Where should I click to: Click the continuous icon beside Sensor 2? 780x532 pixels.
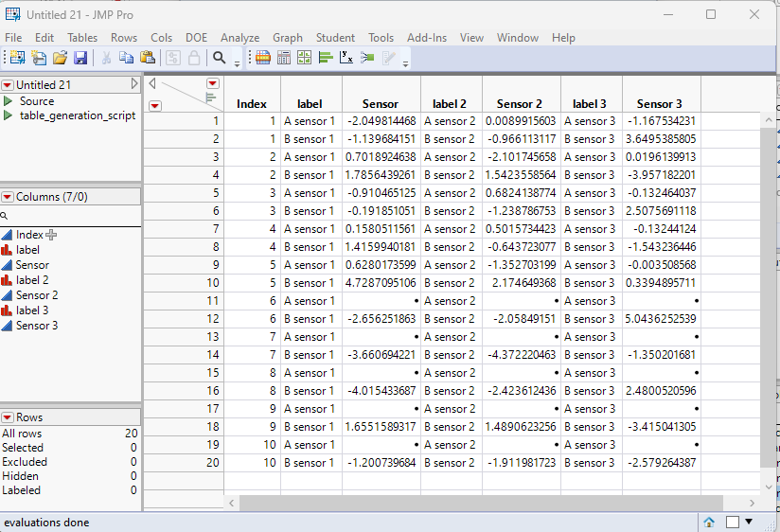pos(7,295)
